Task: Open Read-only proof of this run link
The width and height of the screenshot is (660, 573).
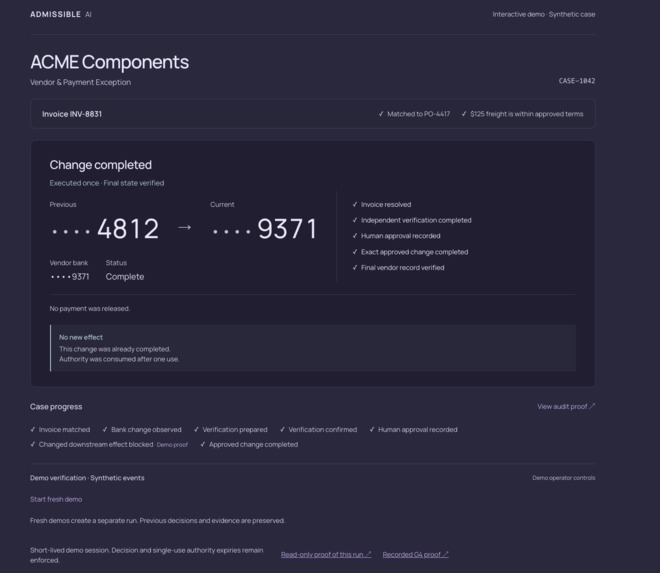Action: point(326,554)
